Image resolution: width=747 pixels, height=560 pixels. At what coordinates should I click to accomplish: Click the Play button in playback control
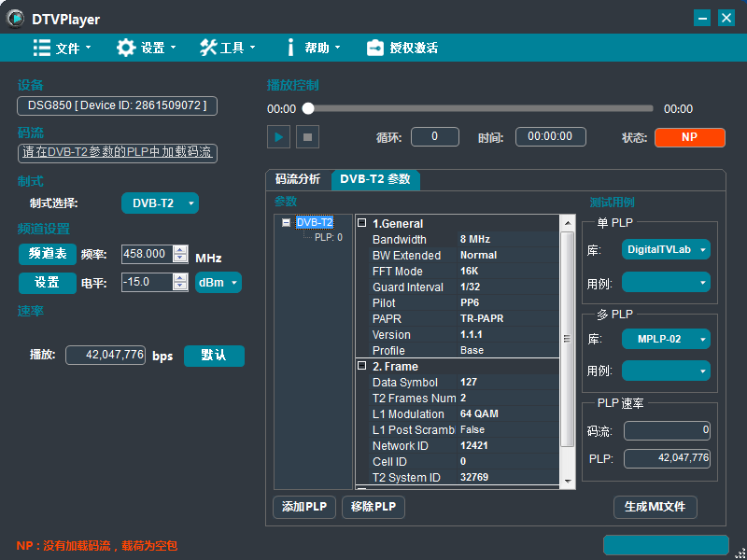[278, 137]
